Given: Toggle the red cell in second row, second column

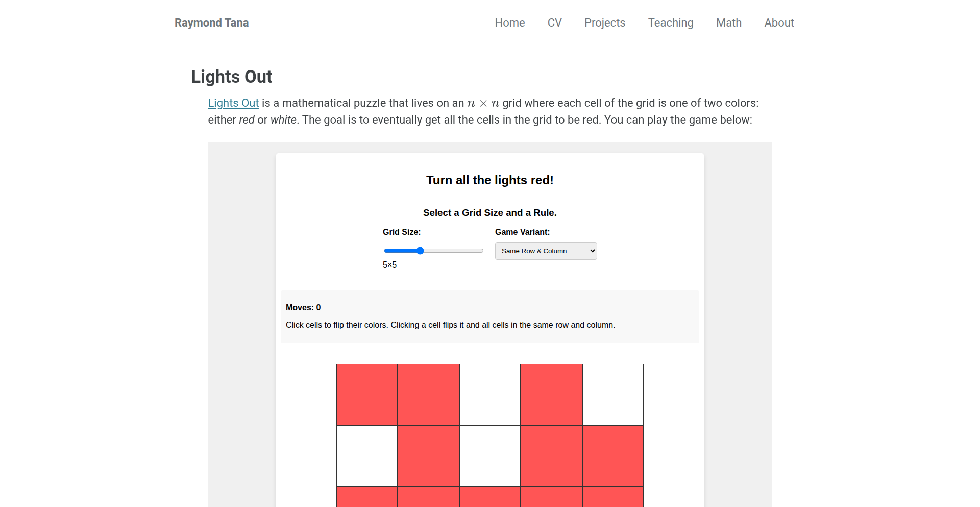Looking at the screenshot, I should (428, 456).
